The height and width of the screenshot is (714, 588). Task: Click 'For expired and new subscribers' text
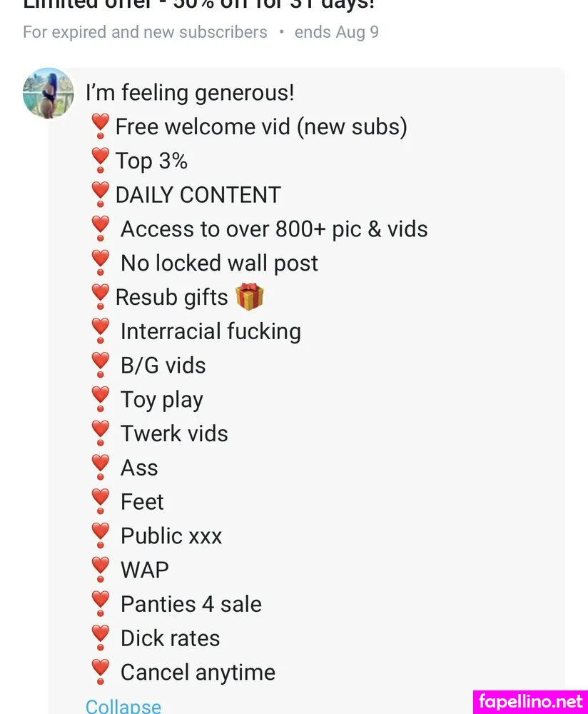(145, 32)
